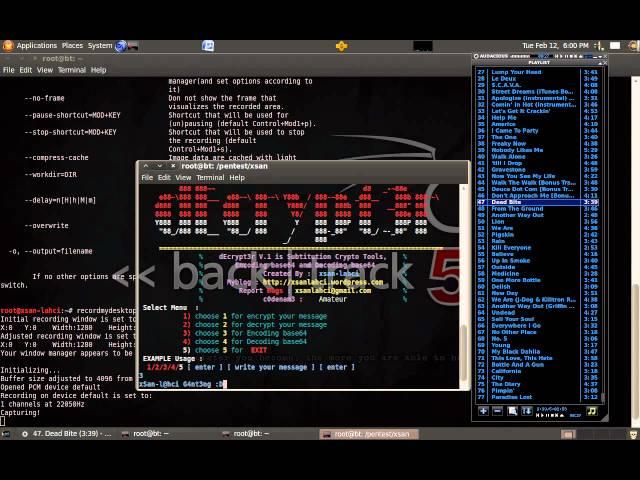Viewport: 640px width, 480px height.
Task: Click the select/search button in playlist footer
Action: (x=512, y=411)
